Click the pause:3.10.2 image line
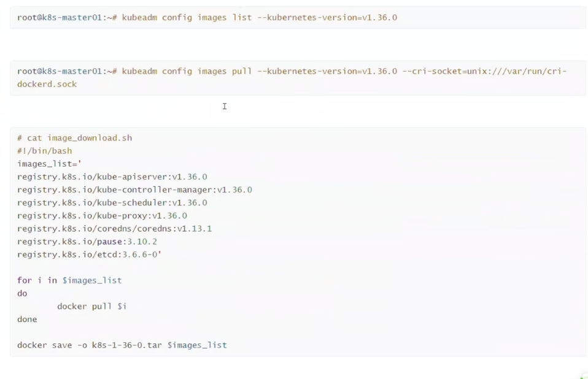The image size is (588, 379). [87, 242]
